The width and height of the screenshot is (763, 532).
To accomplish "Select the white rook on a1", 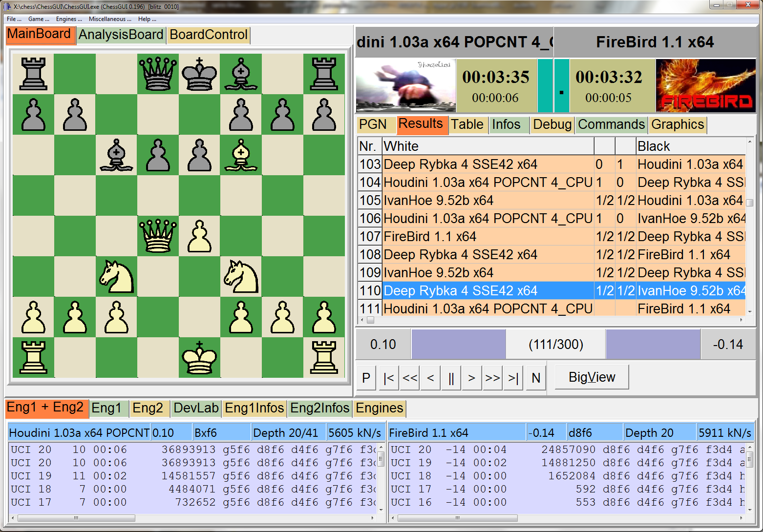I will [33, 357].
